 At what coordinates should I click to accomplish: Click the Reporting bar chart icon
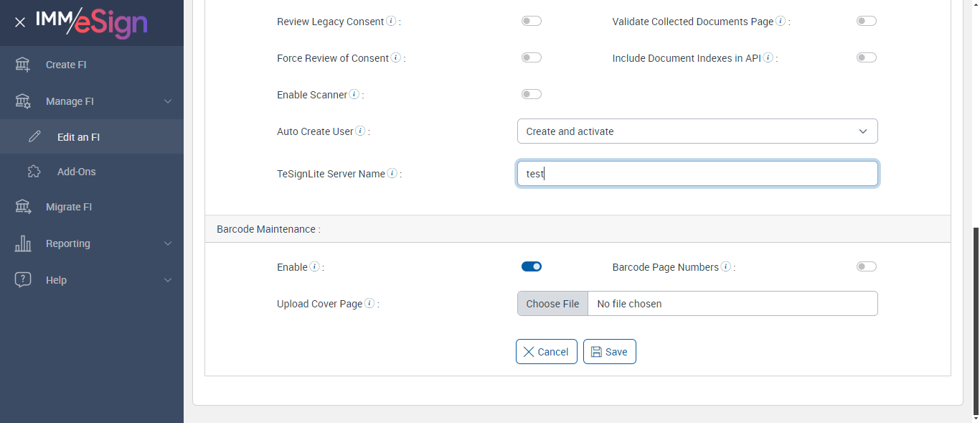point(23,243)
